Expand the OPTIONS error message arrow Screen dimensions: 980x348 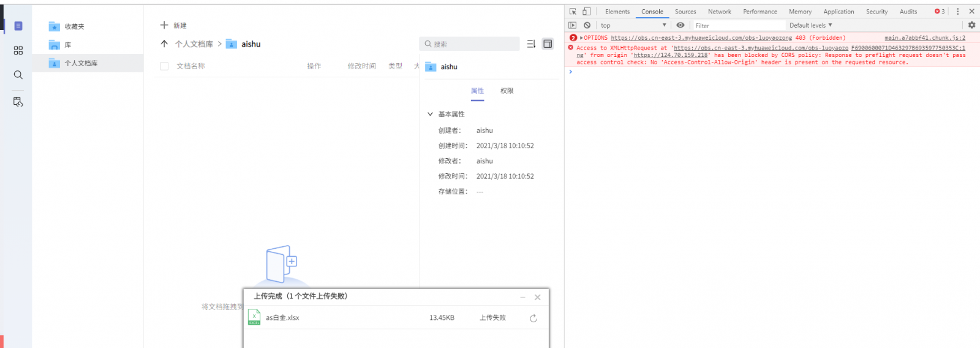[581, 38]
